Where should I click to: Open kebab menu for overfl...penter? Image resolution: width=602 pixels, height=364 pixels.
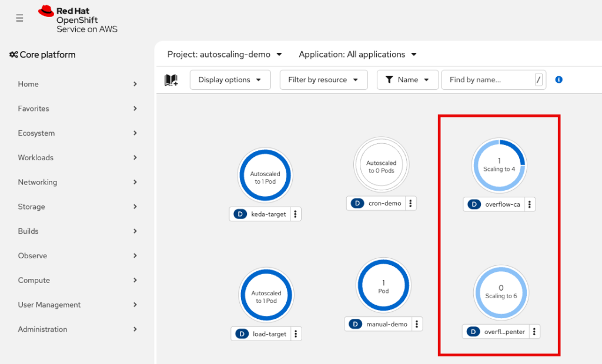534,332
